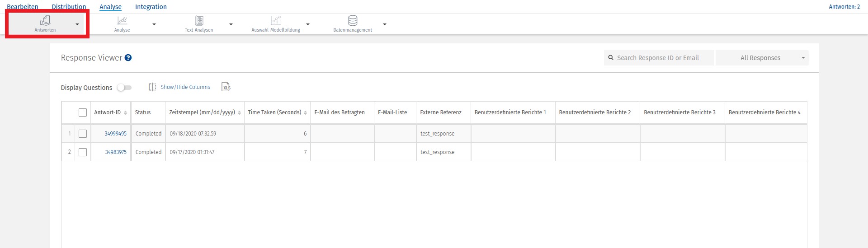Select checkbox for response 34999495
The image size is (868, 248).
tap(83, 134)
